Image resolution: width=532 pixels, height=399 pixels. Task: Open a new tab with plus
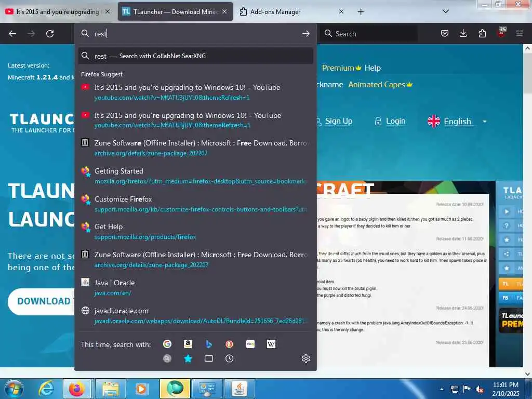tap(361, 11)
